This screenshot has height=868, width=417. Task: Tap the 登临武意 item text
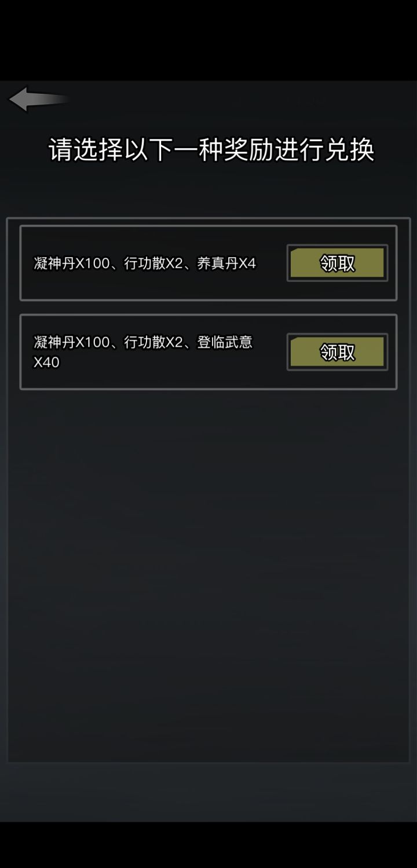225,342
